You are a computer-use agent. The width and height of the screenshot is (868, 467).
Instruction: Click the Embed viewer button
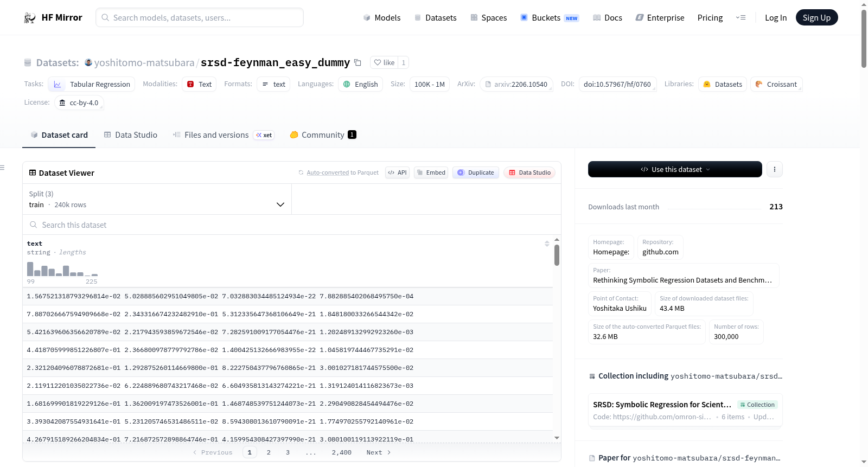tap(431, 172)
